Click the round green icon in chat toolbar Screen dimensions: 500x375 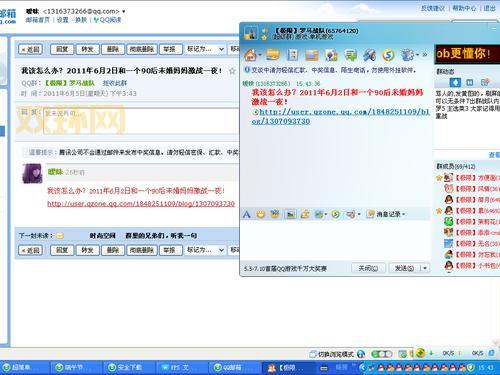336,214
